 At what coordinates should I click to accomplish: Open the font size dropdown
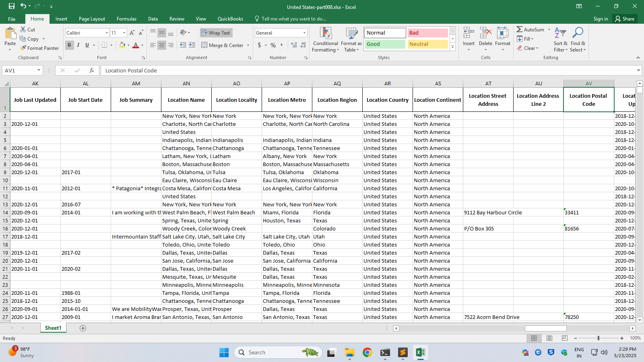[124, 33]
